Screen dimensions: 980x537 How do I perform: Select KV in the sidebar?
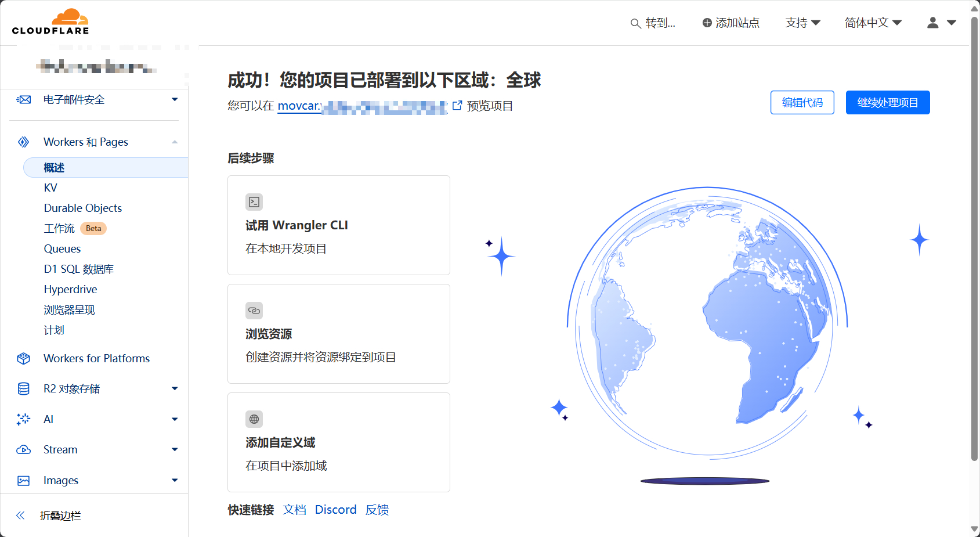coord(50,188)
